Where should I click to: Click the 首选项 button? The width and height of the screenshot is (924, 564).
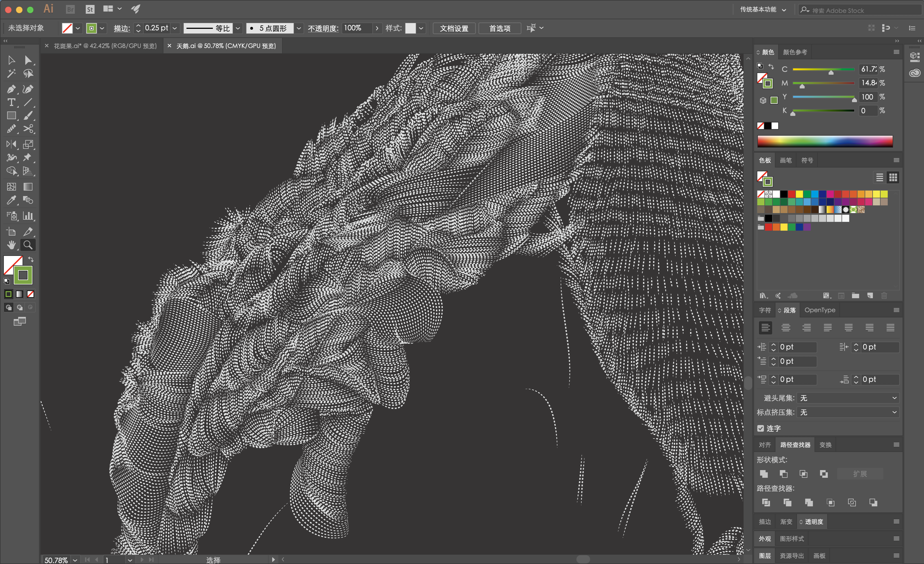click(x=500, y=28)
